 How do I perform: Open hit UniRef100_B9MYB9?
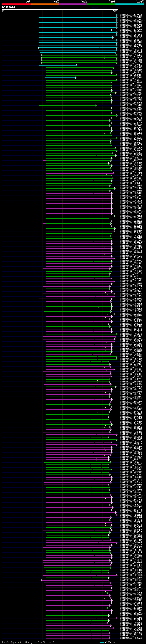click(x=131, y=17)
